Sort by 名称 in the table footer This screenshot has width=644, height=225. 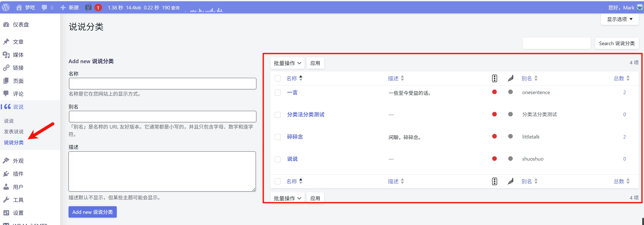[294, 181]
